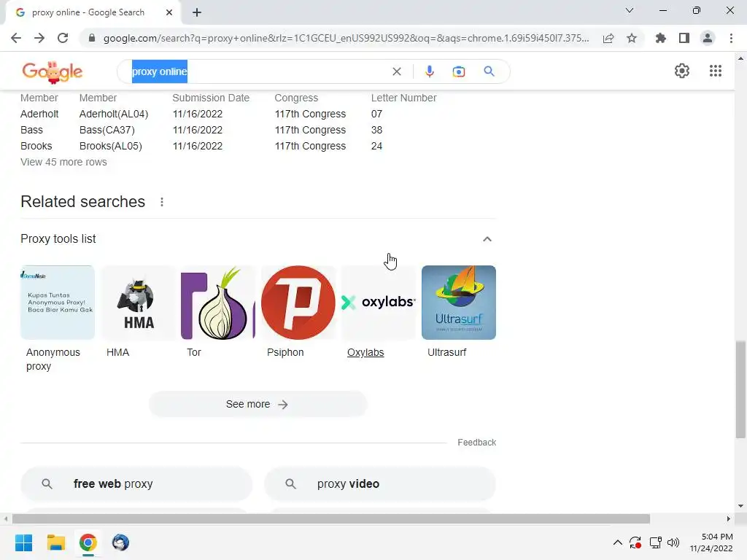Click See more button
The width and height of the screenshot is (747, 560).
pyautogui.click(x=258, y=404)
